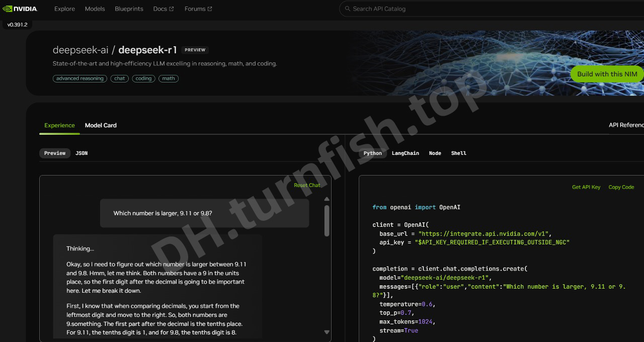Select the Node code tab
644x342 pixels.
point(435,153)
